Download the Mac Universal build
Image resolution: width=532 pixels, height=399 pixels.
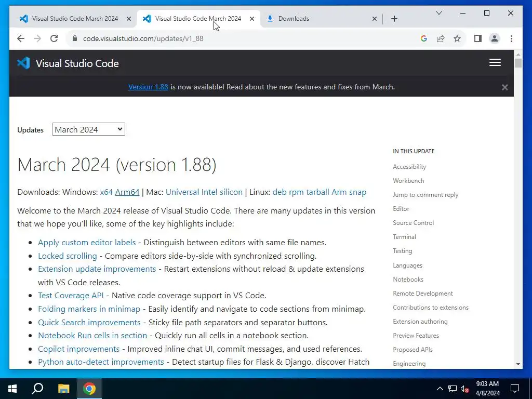point(182,192)
